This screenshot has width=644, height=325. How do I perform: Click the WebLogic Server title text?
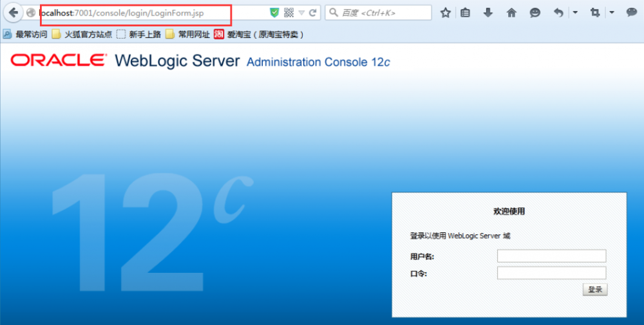[x=178, y=60]
